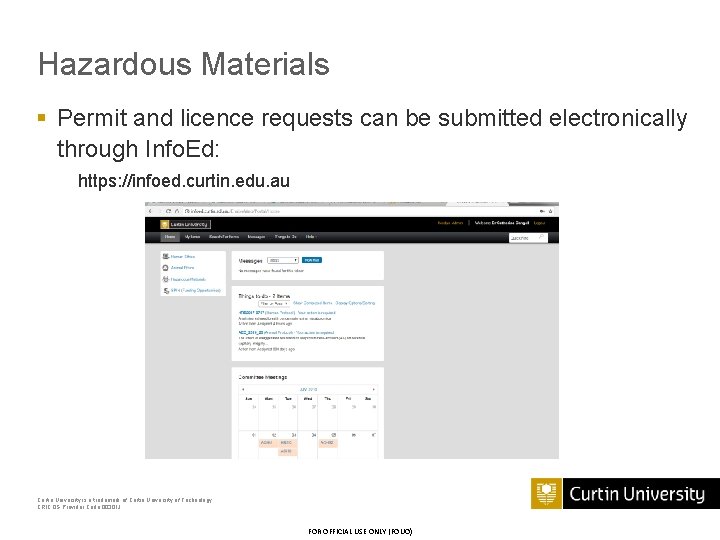720x540 pixels.
Task: Click the Human Ethics sidebar icon
Action: [x=166, y=256]
